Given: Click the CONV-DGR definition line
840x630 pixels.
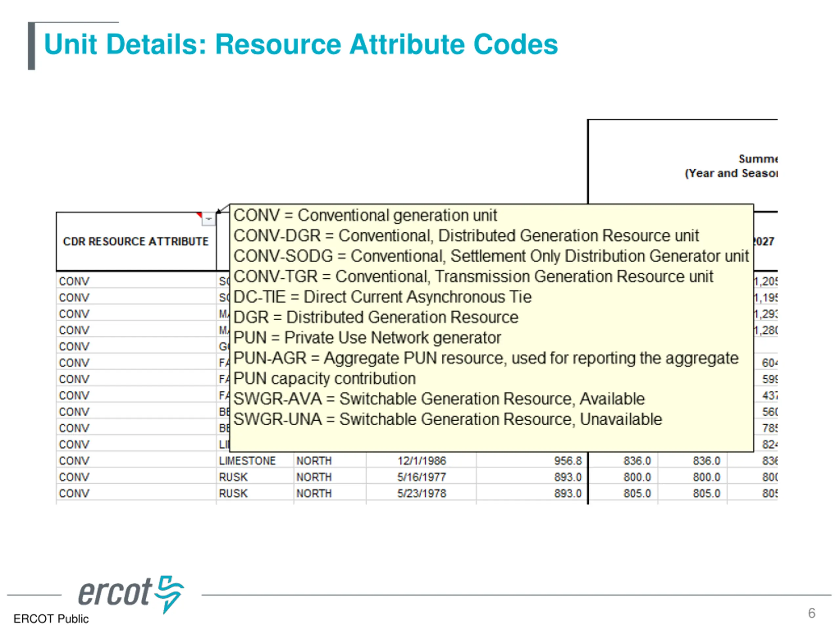Looking at the screenshot, I should point(466,236).
